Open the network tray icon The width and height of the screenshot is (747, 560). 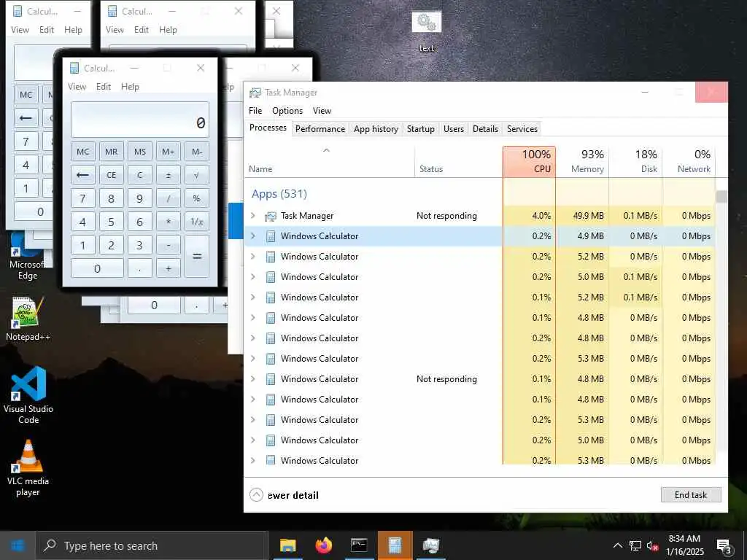point(635,545)
